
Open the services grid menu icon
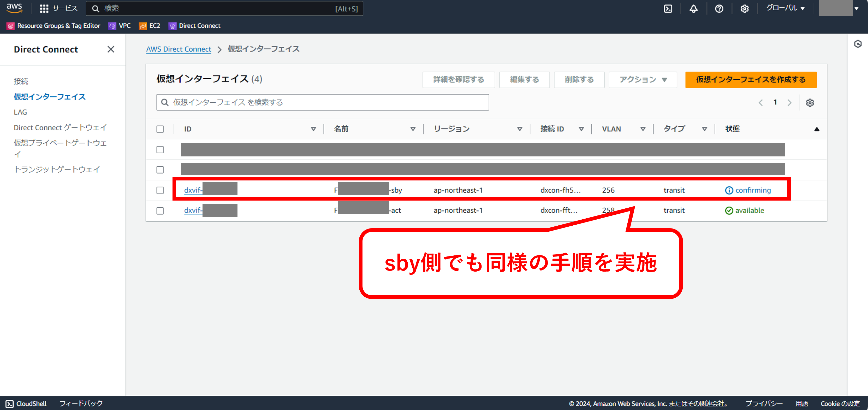pyautogui.click(x=44, y=9)
